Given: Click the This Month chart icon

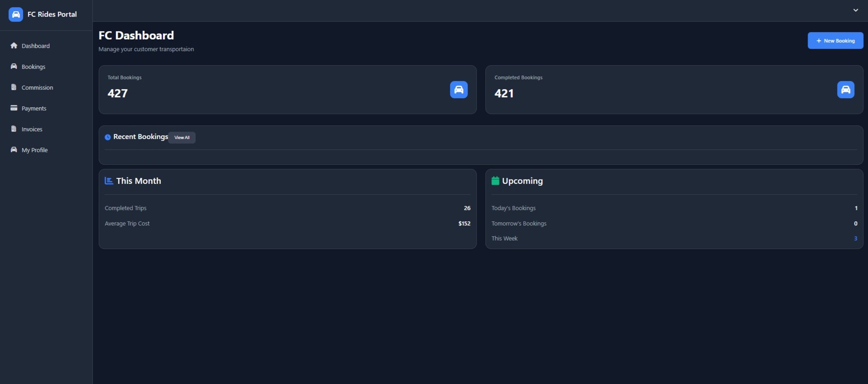Looking at the screenshot, I should (x=109, y=181).
